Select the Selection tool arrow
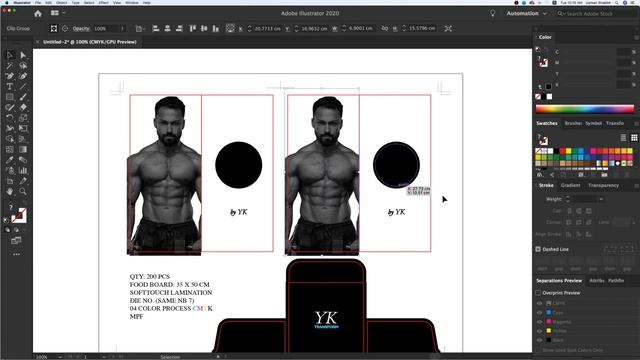Screen dimensions: 640x360 (x=10, y=55)
